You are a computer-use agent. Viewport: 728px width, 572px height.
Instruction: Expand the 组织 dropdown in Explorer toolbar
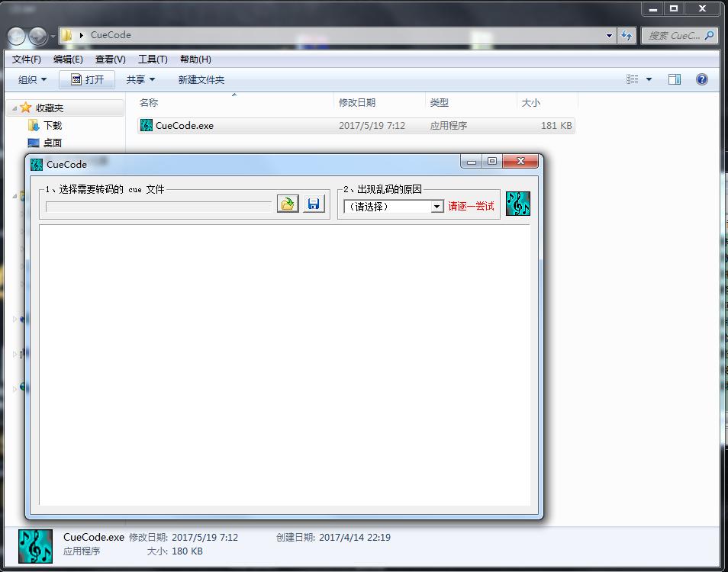[32, 80]
